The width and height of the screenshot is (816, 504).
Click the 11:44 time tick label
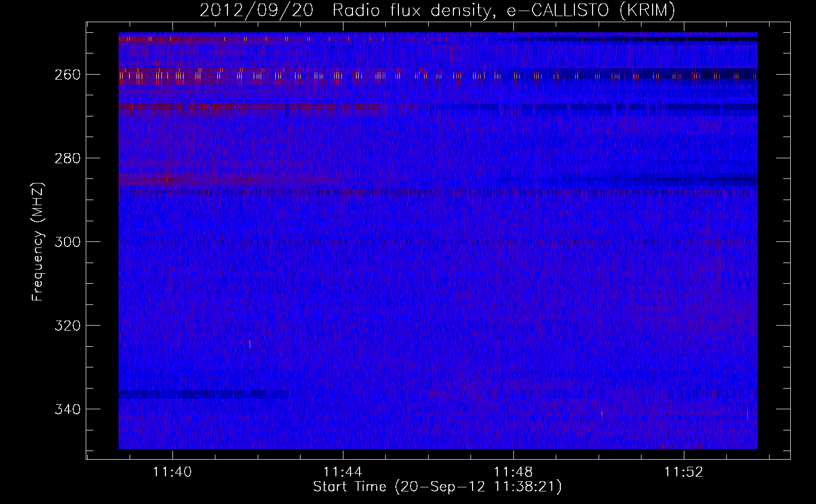coord(343,472)
